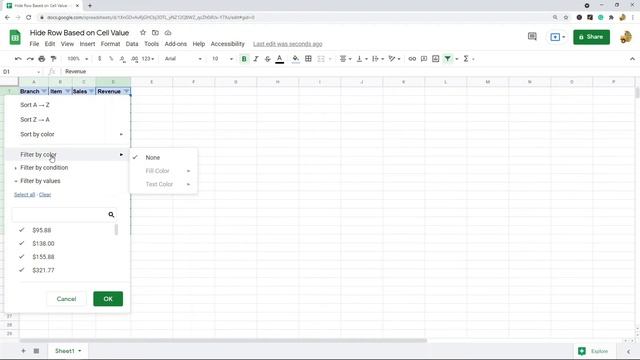Apply Strikethrough formatting
The width and height of the screenshot is (640, 360).
(268, 59)
